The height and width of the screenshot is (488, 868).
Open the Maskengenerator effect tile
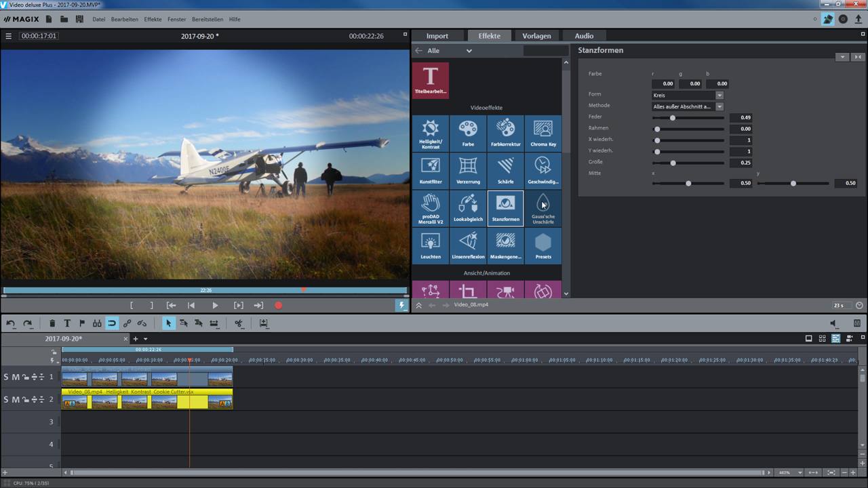(x=505, y=246)
